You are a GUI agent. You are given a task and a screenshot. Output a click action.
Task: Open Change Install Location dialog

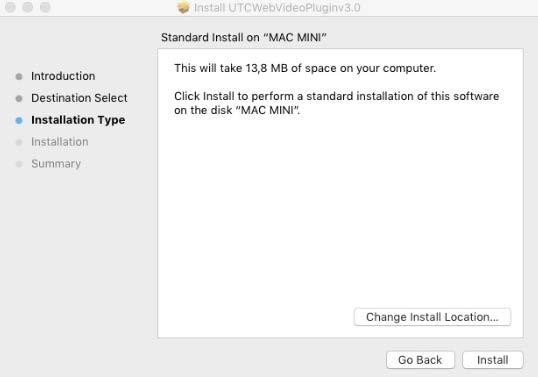click(x=432, y=317)
